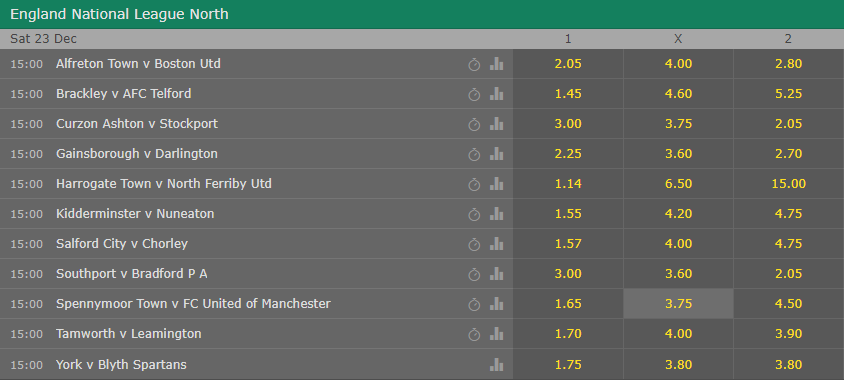Screen dimensions: 844x380
Task: Open stats bars icon for Brackley match
Action: (496, 94)
